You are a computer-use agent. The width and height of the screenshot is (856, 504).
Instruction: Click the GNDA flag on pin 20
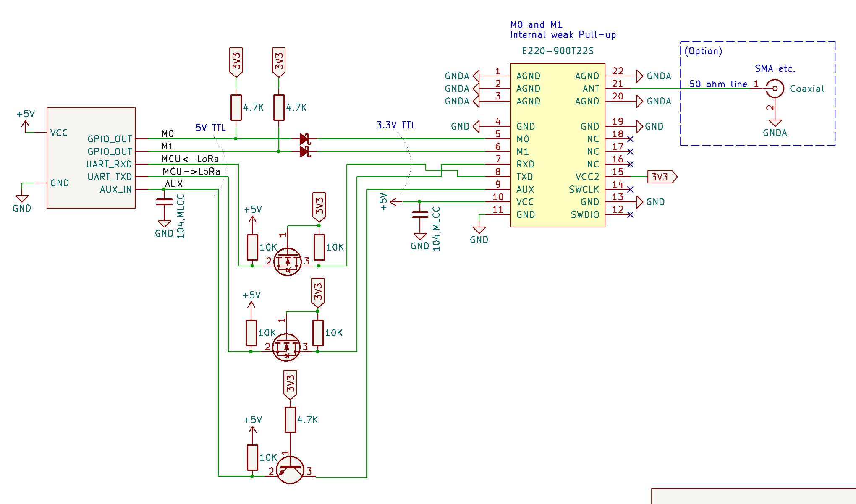654,101
